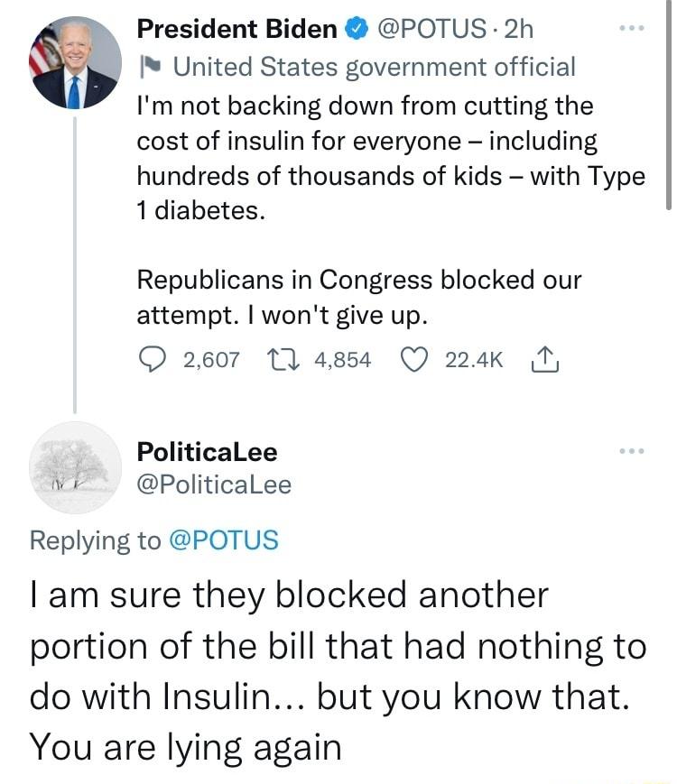Open PoliticaLee's profile picture

tap(75, 474)
